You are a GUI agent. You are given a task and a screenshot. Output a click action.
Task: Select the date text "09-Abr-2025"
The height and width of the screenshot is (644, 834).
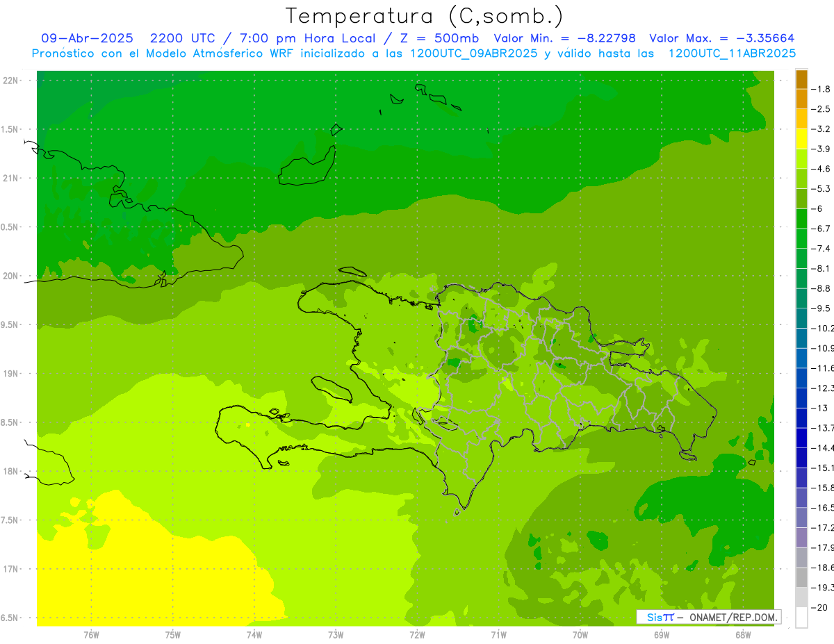coord(87,38)
